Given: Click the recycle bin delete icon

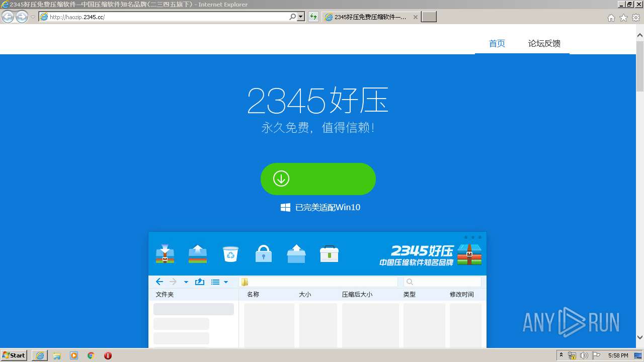Looking at the screenshot, I should 230,254.
